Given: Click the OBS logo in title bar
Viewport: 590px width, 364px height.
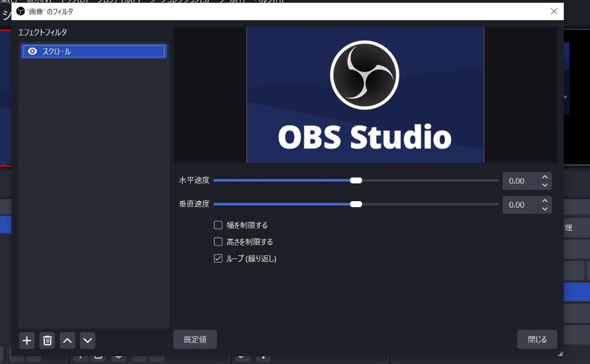Looking at the screenshot, I should [x=21, y=11].
